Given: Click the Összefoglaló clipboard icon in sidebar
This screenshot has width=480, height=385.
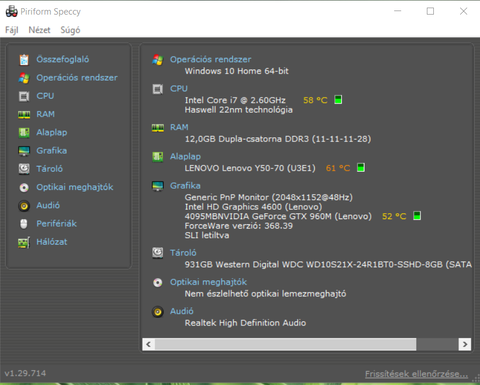Looking at the screenshot, I should [x=24, y=60].
